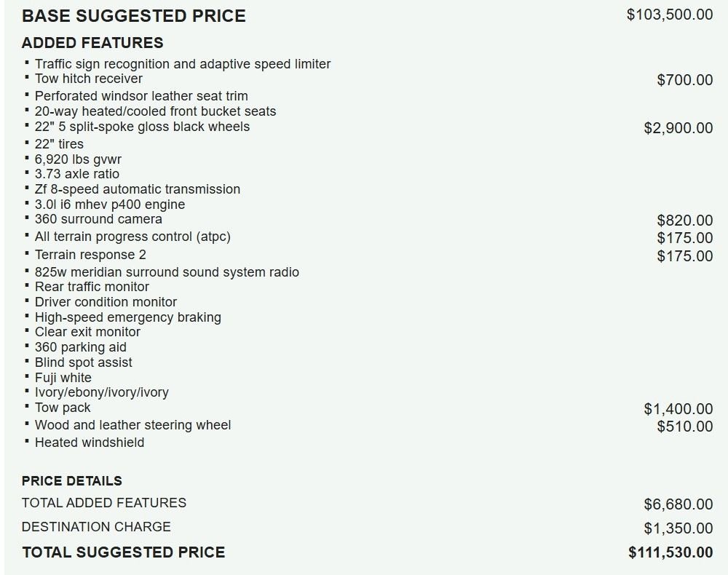This screenshot has height=575, width=728.
Task: Select the Tow pack feature line
Action: pyautogui.click(x=63, y=408)
